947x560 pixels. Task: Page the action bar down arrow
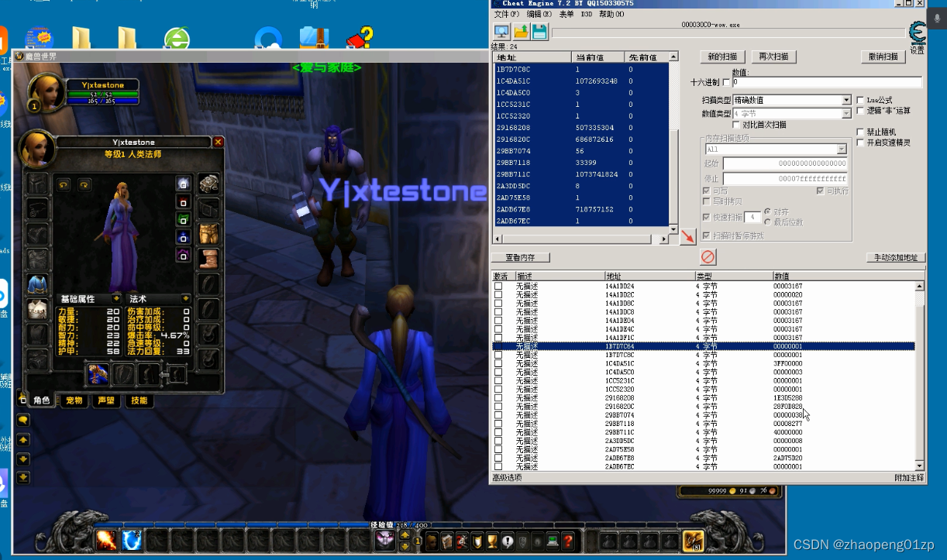[x=405, y=546]
